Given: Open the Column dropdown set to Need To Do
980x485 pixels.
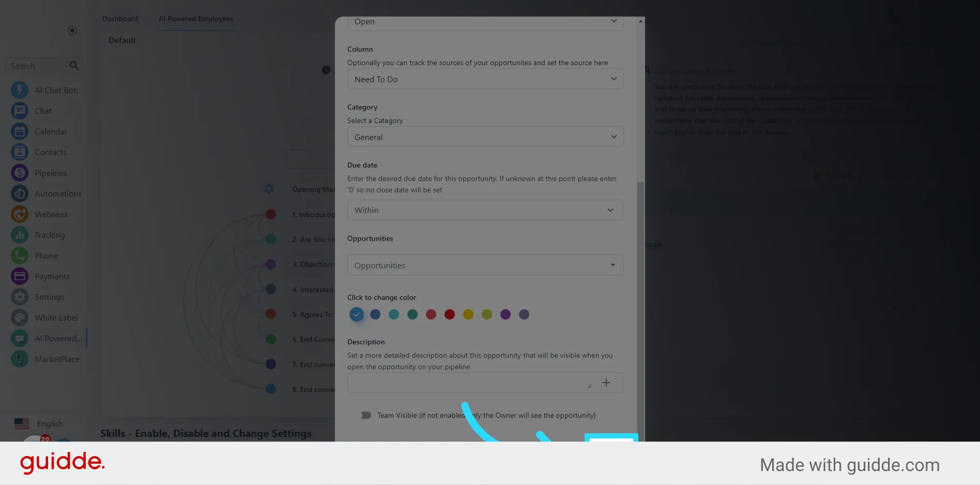Looking at the screenshot, I should [485, 79].
